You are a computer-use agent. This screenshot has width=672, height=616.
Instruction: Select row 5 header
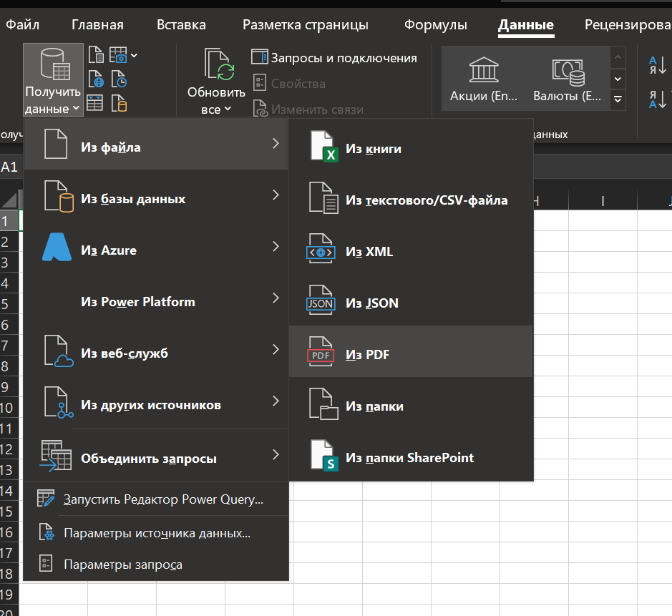click(9, 304)
